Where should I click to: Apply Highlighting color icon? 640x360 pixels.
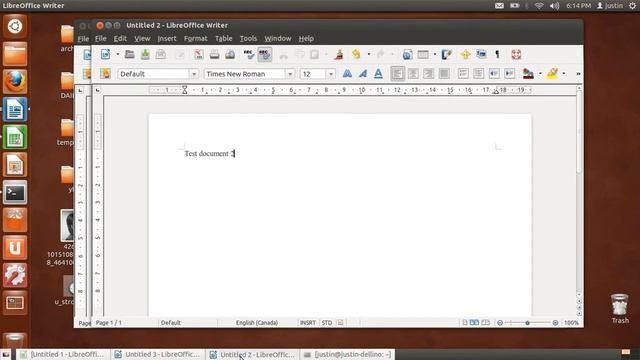[x=552, y=73]
